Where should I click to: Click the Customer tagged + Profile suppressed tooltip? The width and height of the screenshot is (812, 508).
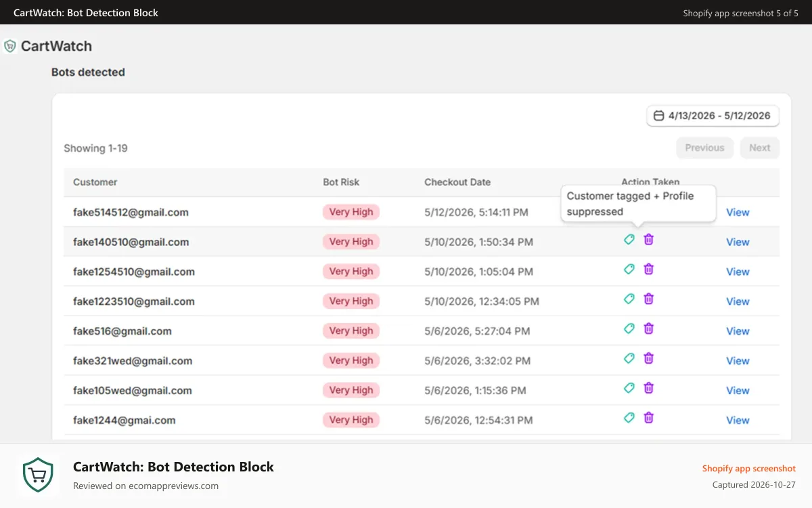(x=639, y=203)
